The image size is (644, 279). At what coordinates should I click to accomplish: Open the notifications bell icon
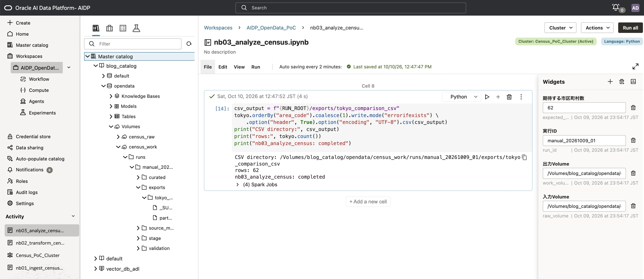click(x=615, y=7)
